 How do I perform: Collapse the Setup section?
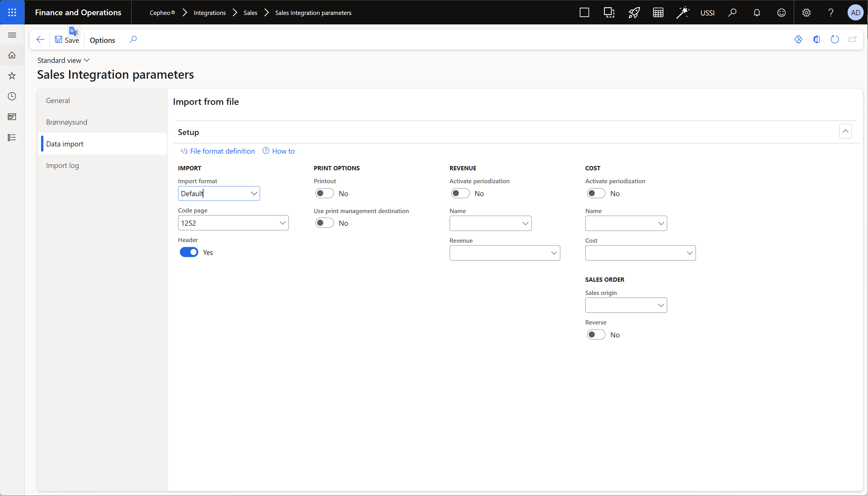845,132
